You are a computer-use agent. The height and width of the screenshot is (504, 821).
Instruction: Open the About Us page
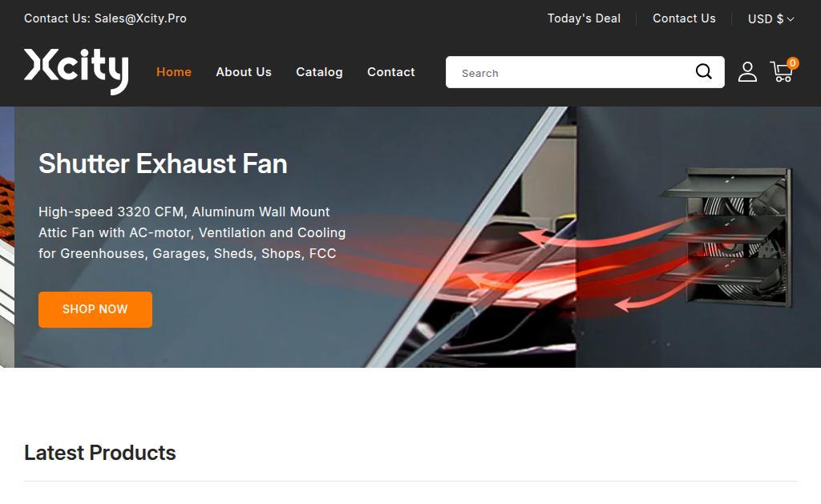click(x=244, y=71)
